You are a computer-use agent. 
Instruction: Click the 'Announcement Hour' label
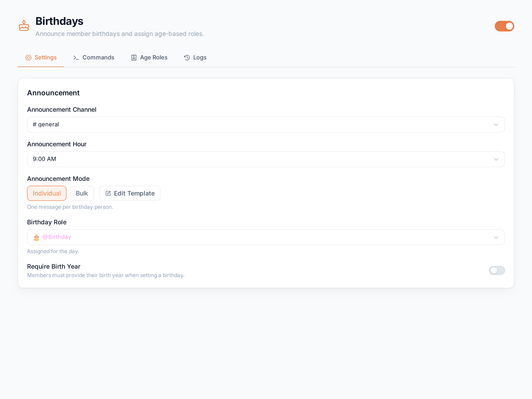pos(57,144)
